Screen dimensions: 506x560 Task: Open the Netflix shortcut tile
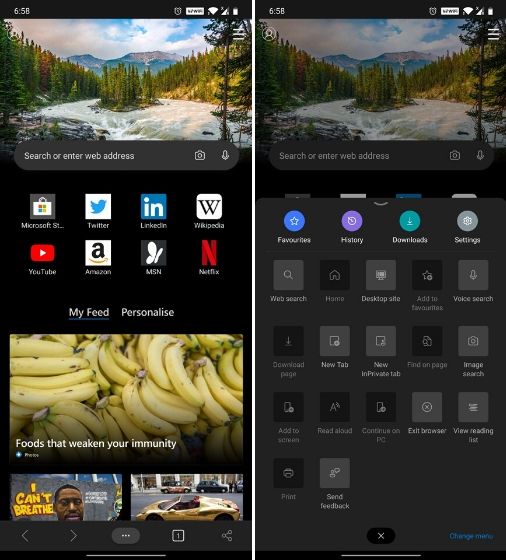[209, 257]
